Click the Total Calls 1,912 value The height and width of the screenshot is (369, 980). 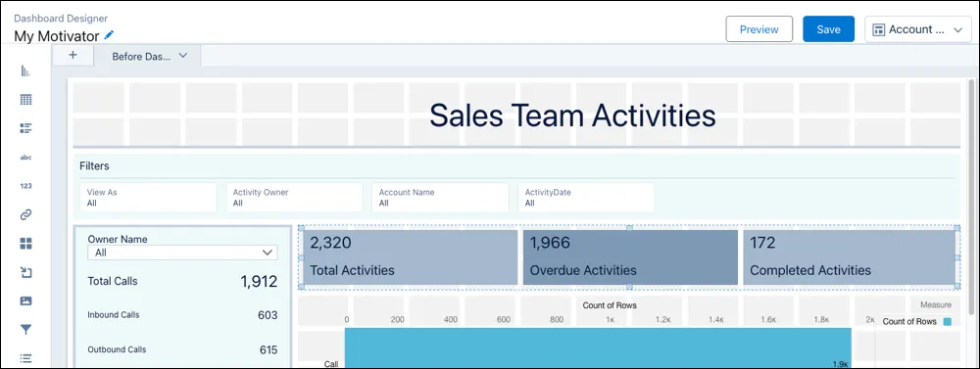coord(259,282)
